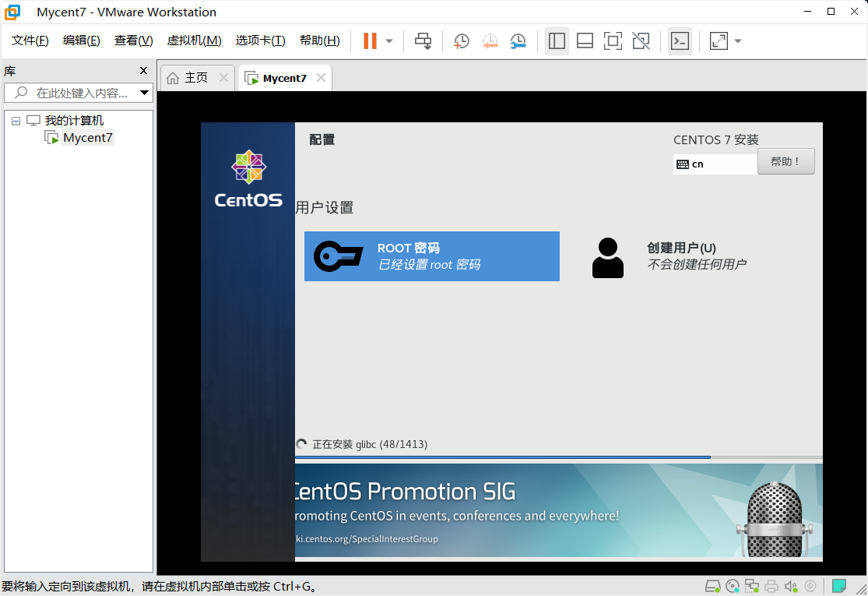
Task: Click the 配置 heading in the installer
Action: click(322, 139)
